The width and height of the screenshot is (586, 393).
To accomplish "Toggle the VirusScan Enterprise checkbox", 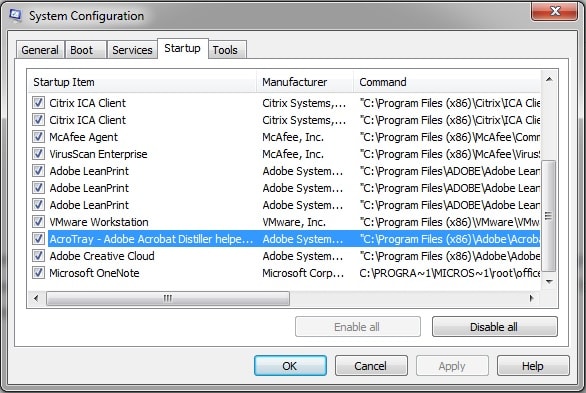I will [38, 154].
